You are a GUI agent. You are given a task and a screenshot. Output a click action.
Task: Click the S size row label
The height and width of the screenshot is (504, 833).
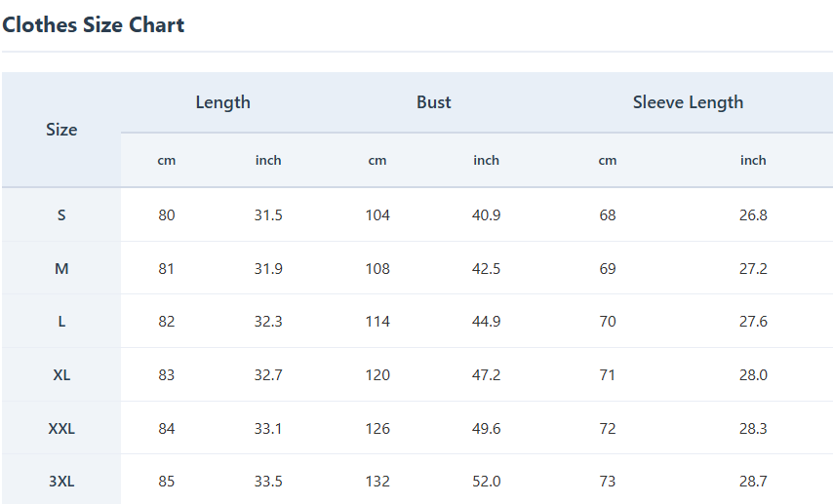click(61, 215)
